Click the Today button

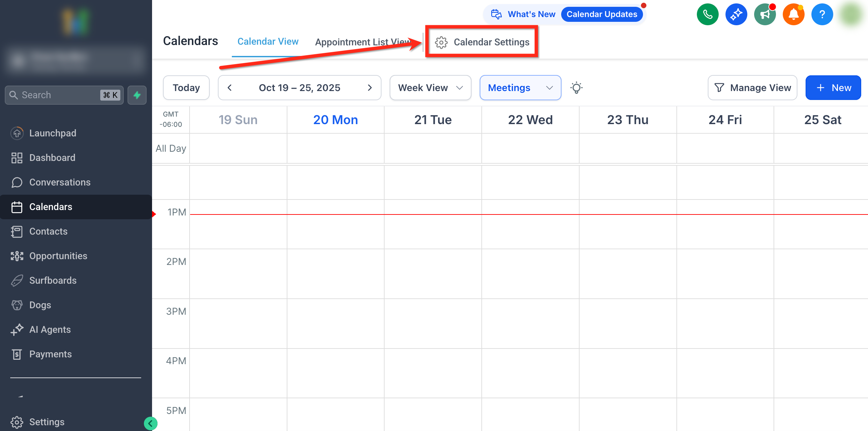tap(186, 88)
